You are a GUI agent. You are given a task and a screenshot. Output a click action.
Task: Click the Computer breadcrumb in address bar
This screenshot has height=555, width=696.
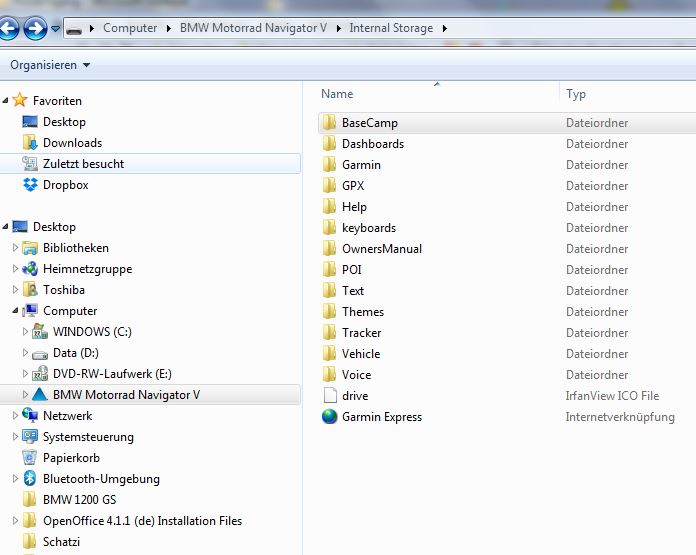pyautogui.click(x=130, y=28)
